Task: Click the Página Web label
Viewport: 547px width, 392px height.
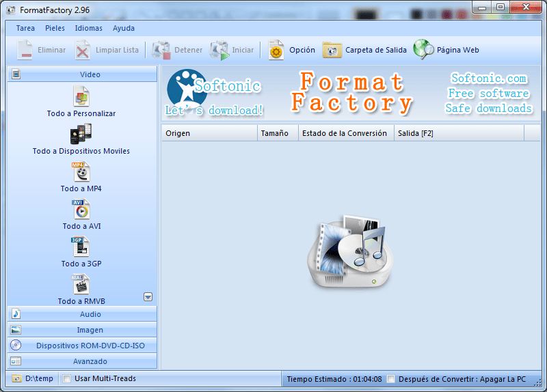Action: pos(457,50)
